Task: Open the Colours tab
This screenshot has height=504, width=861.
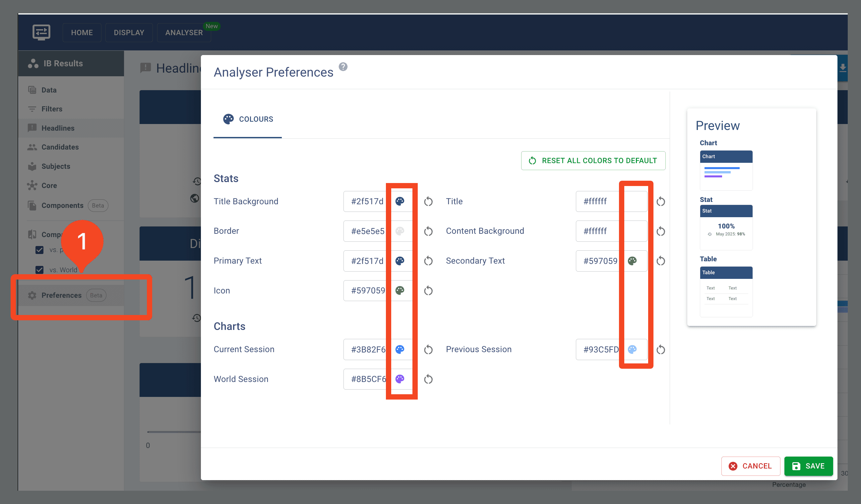Action: [248, 119]
